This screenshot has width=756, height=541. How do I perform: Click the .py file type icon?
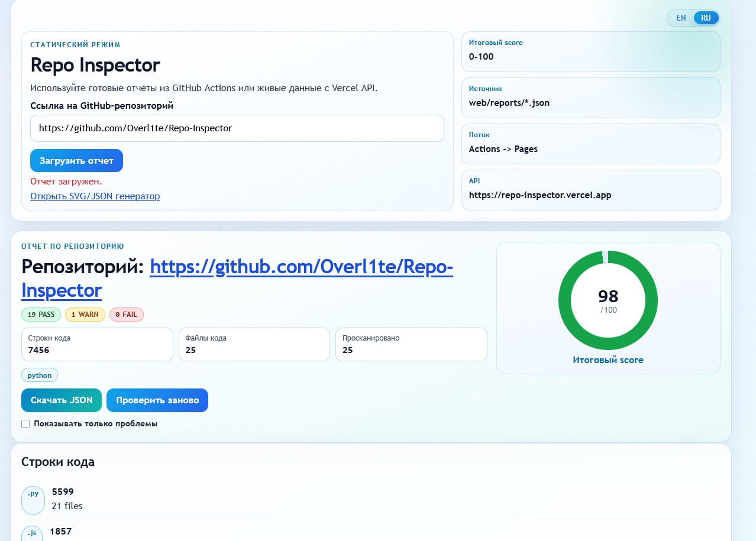tap(33, 500)
